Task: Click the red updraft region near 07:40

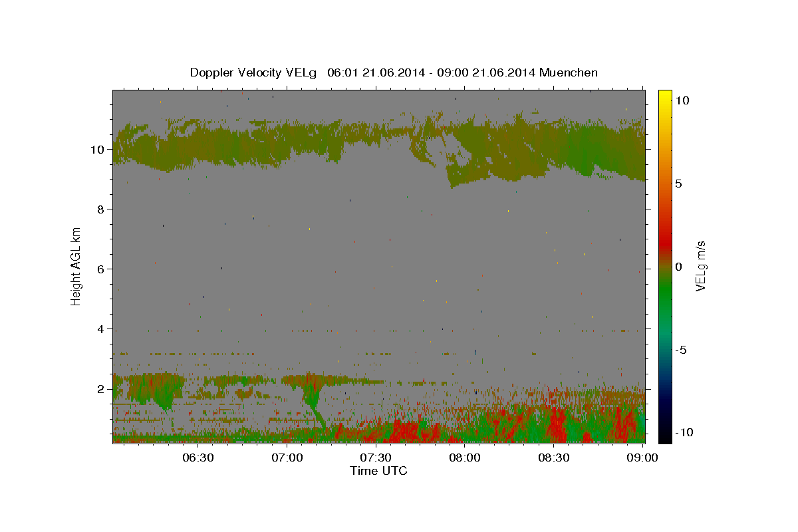Action: click(406, 431)
